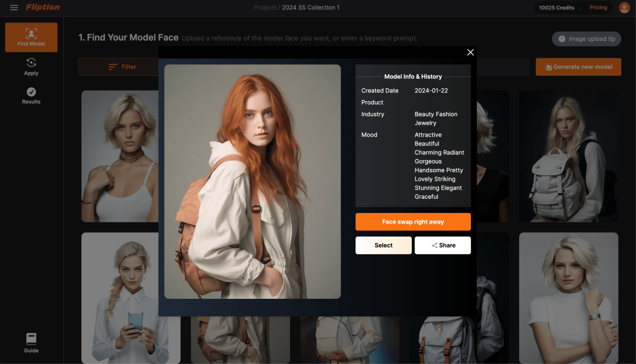The image size is (636, 364).
Task: Click the Projects breadcrumb link
Action: 265,7
